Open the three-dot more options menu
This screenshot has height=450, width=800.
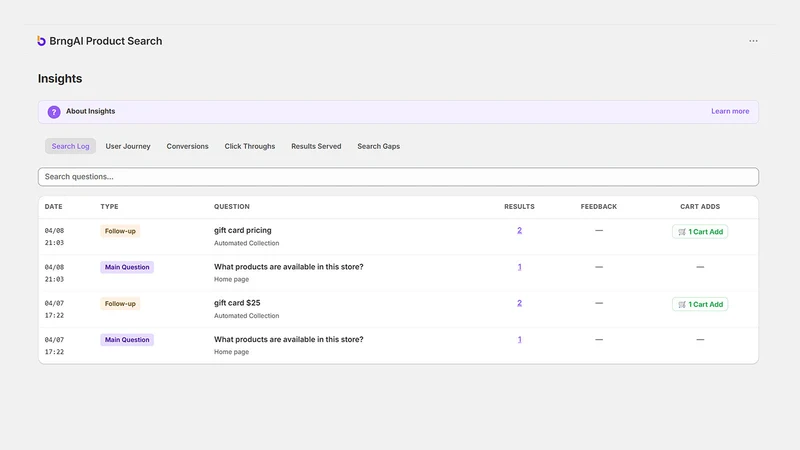(x=753, y=41)
